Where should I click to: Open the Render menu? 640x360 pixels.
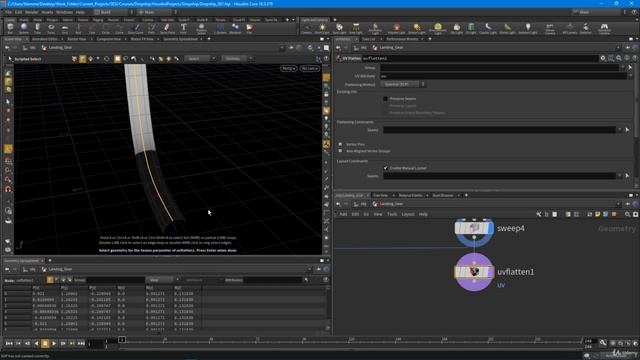click(31, 12)
